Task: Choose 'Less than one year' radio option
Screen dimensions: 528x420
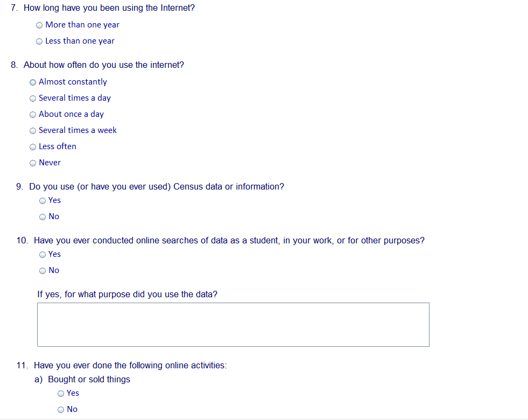Action: pos(40,41)
